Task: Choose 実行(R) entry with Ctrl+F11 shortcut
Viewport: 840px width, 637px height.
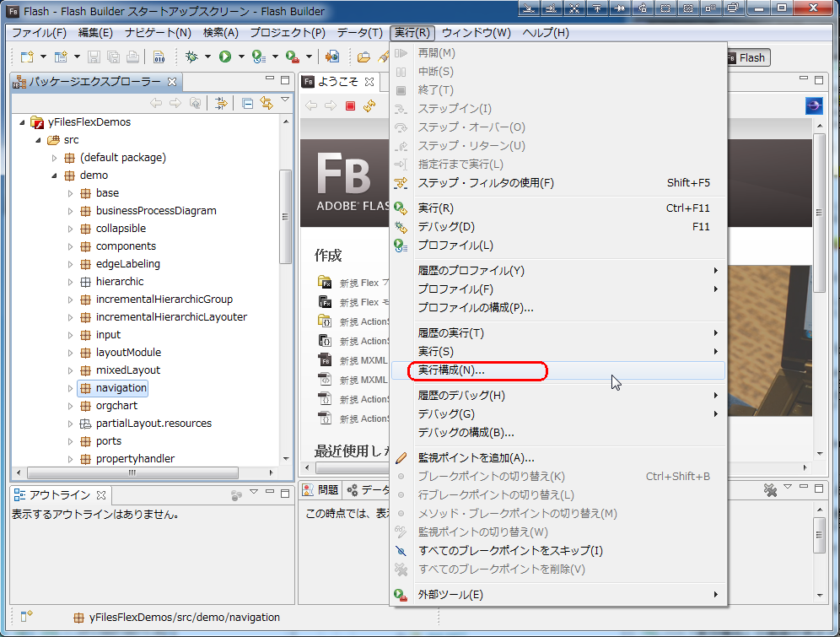Action: click(x=557, y=208)
